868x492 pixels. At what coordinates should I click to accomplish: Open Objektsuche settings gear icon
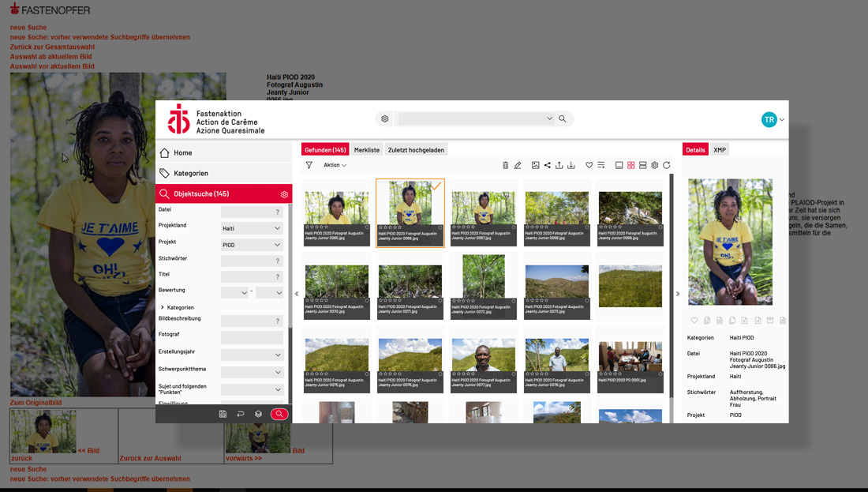[284, 194]
